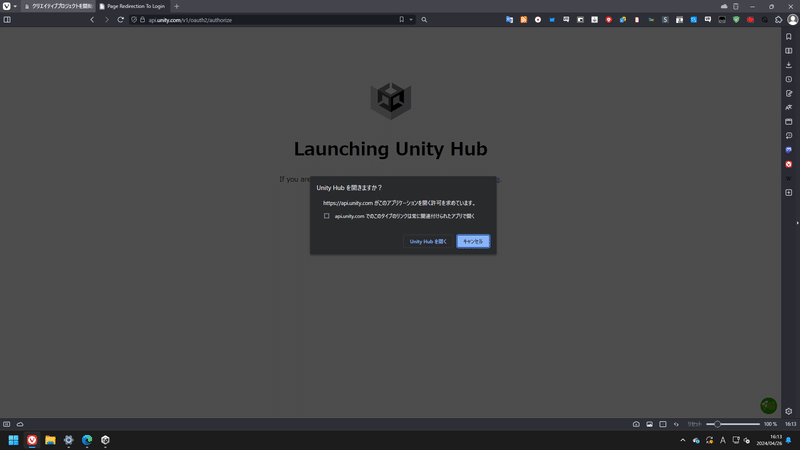Add a web panel with plus icon
Screen dimensions: 800x450
(789, 192)
